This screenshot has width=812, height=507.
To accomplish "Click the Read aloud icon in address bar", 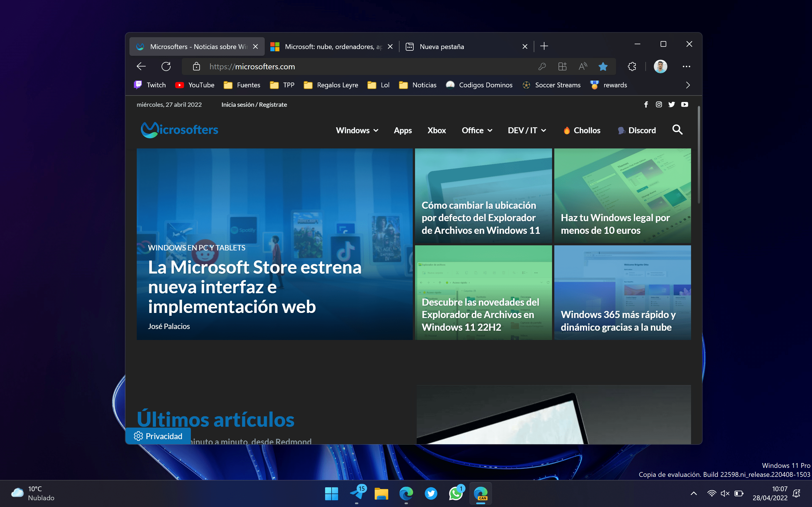I will pyautogui.click(x=583, y=66).
